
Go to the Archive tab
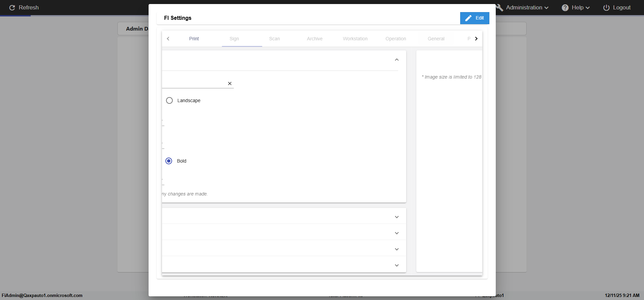[x=315, y=39]
